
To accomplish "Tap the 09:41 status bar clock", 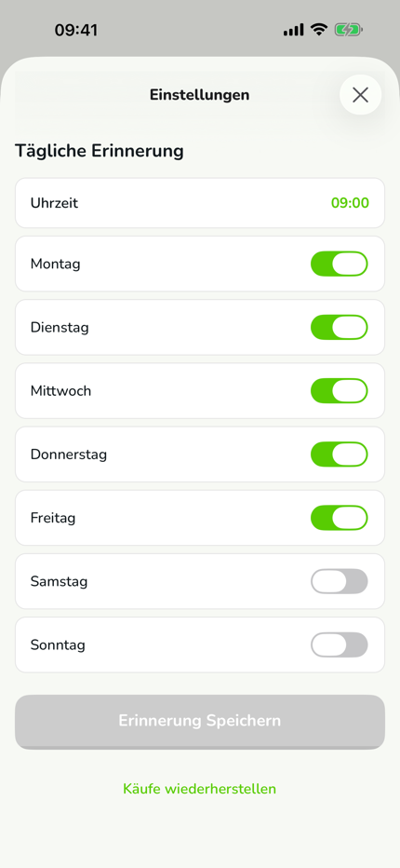I will point(75,30).
